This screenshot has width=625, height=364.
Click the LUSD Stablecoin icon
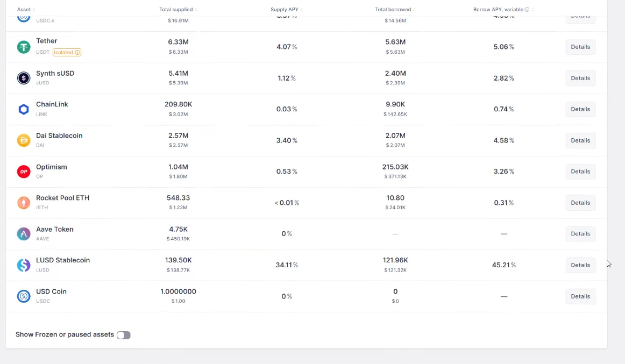click(x=24, y=265)
